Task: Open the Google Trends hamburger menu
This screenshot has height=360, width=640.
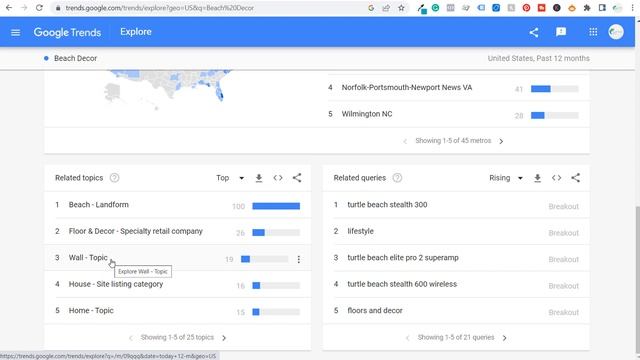Action: pyautogui.click(x=16, y=32)
